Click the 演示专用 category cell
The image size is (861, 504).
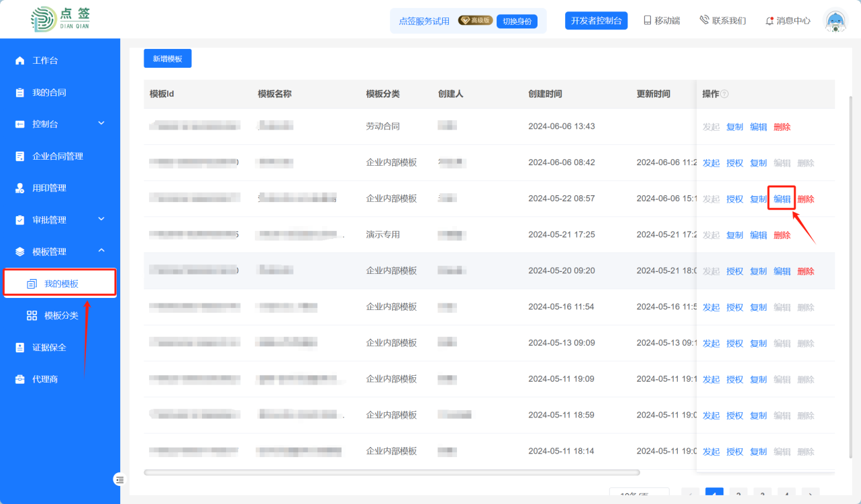tap(383, 235)
